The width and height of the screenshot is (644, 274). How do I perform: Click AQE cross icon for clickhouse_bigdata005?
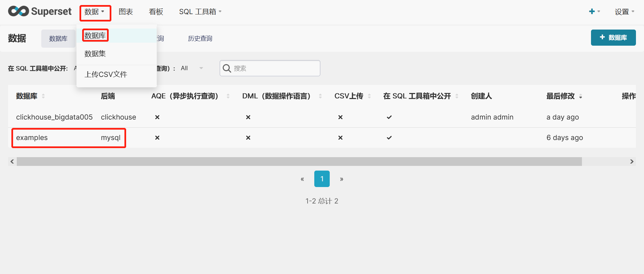pos(157,117)
